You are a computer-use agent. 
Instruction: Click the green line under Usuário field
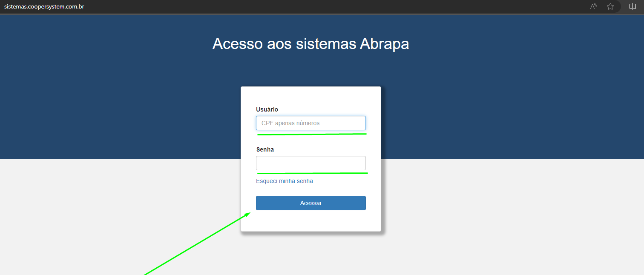coord(312,134)
